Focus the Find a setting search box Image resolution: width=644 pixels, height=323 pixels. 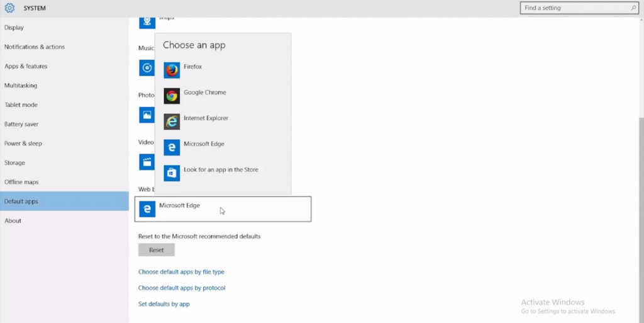click(x=579, y=8)
